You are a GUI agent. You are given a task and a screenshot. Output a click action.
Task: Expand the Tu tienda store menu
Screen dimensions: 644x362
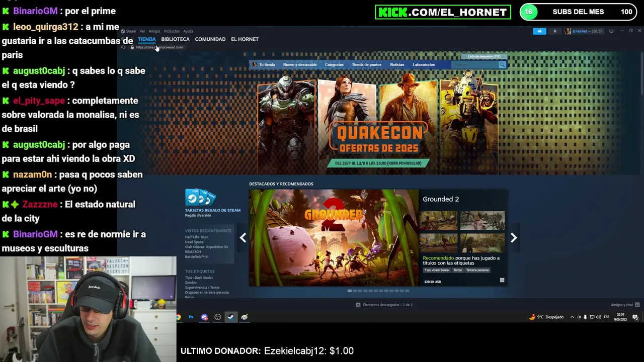point(267,65)
